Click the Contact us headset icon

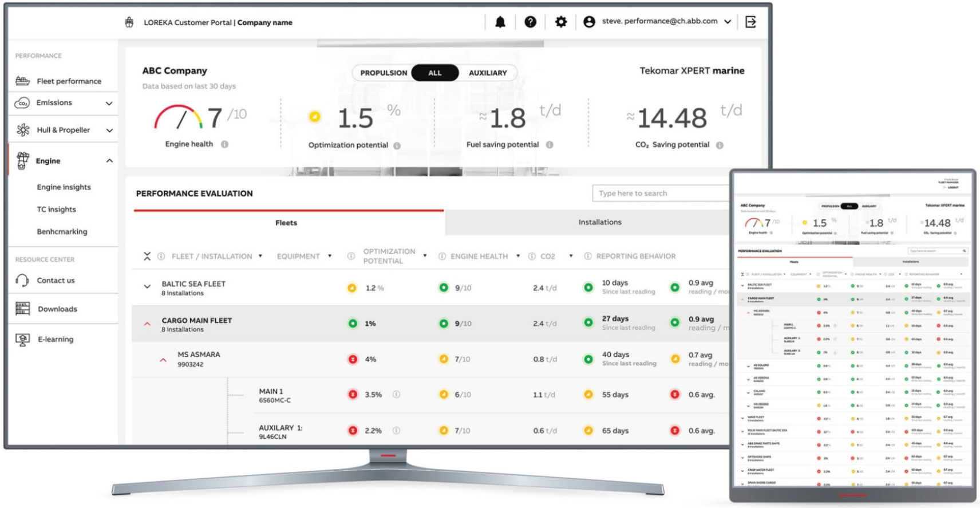point(22,280)
